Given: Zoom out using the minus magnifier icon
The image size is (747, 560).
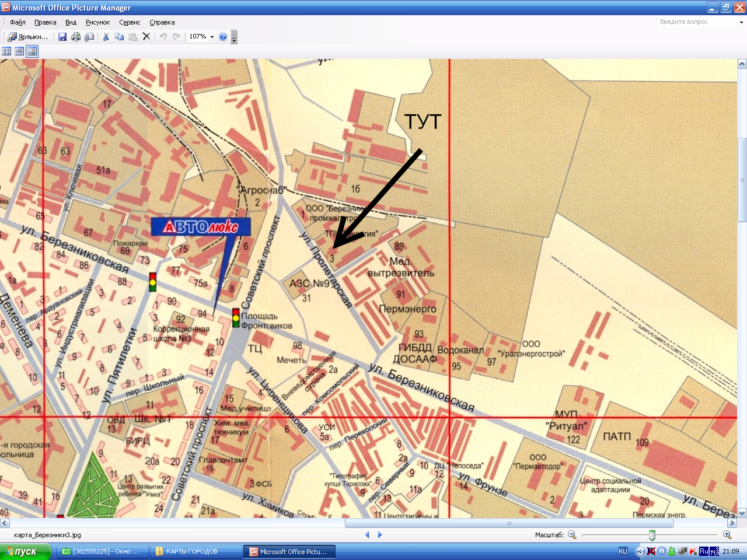Looking at the screenshot, I should click(572, 535).
